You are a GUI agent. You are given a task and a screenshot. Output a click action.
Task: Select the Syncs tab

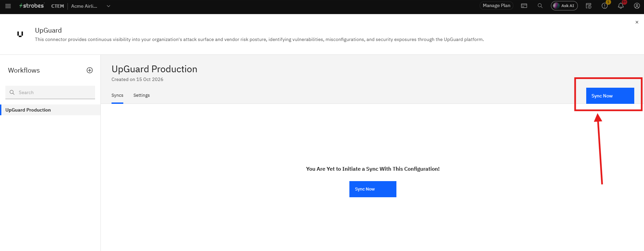(117, 95)
